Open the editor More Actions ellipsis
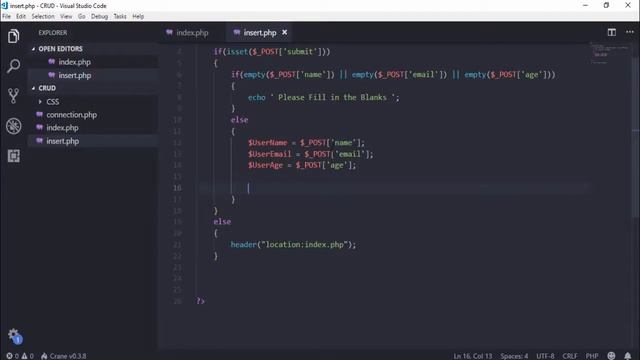 tap(630, 32)
